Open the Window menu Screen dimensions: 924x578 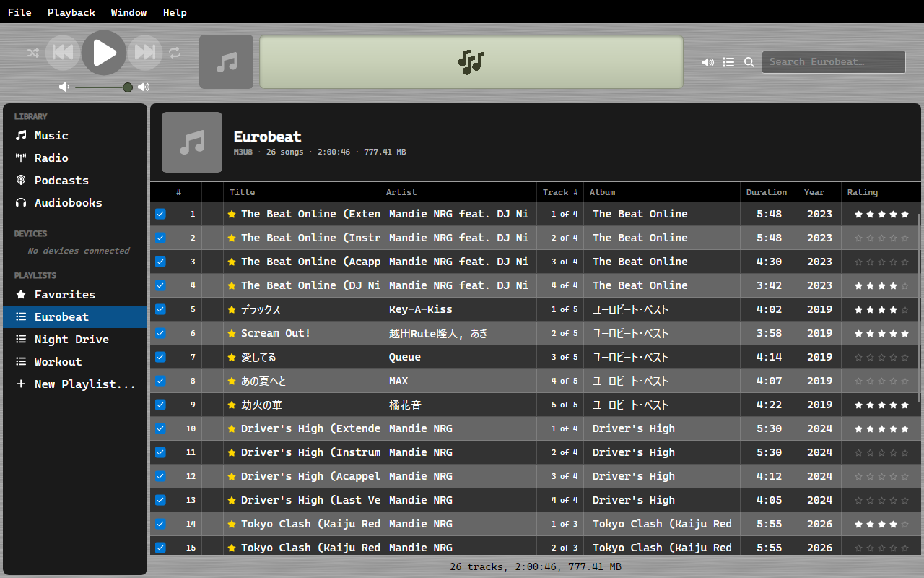pyautogui.click(x=129, y=12)
